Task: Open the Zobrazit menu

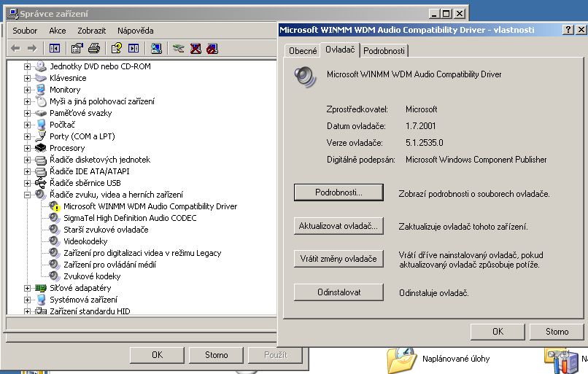Action: (91, 31)
